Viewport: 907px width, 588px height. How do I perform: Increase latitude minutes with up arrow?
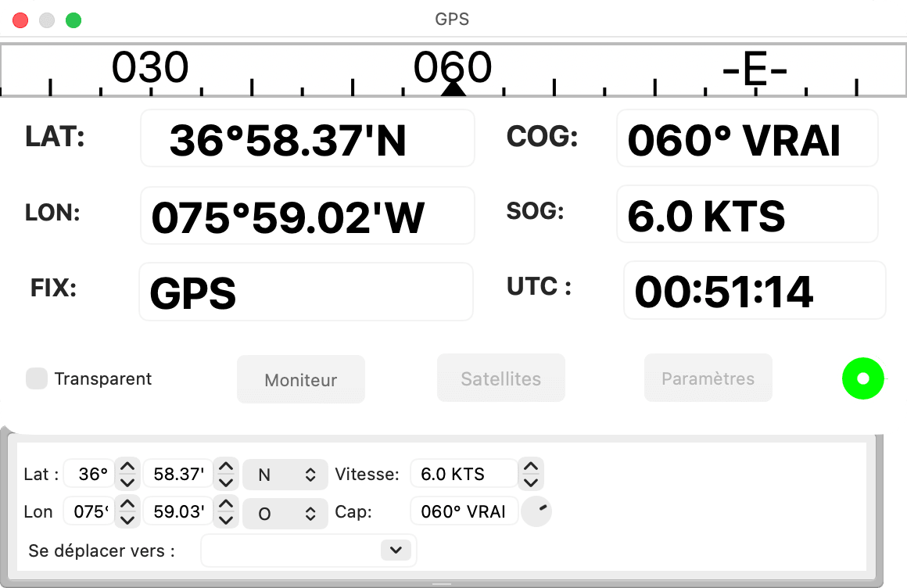click(x=226, y=467)
